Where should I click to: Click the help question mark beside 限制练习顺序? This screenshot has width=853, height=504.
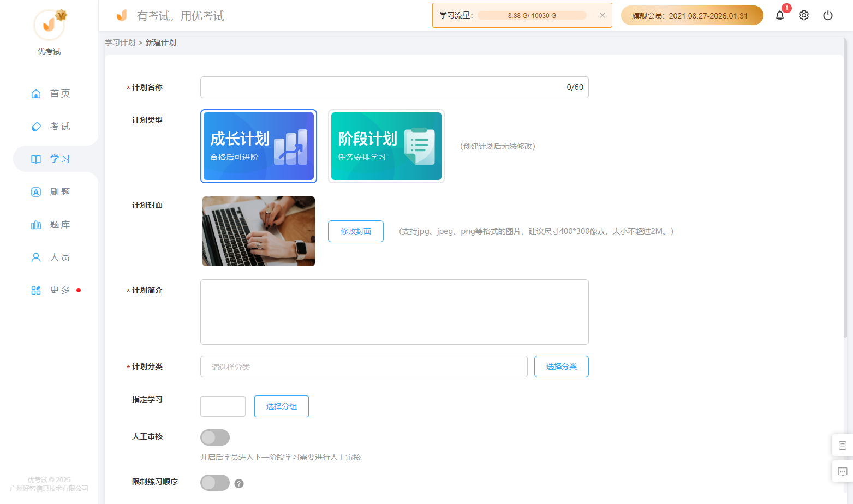[x=239, y=483]
